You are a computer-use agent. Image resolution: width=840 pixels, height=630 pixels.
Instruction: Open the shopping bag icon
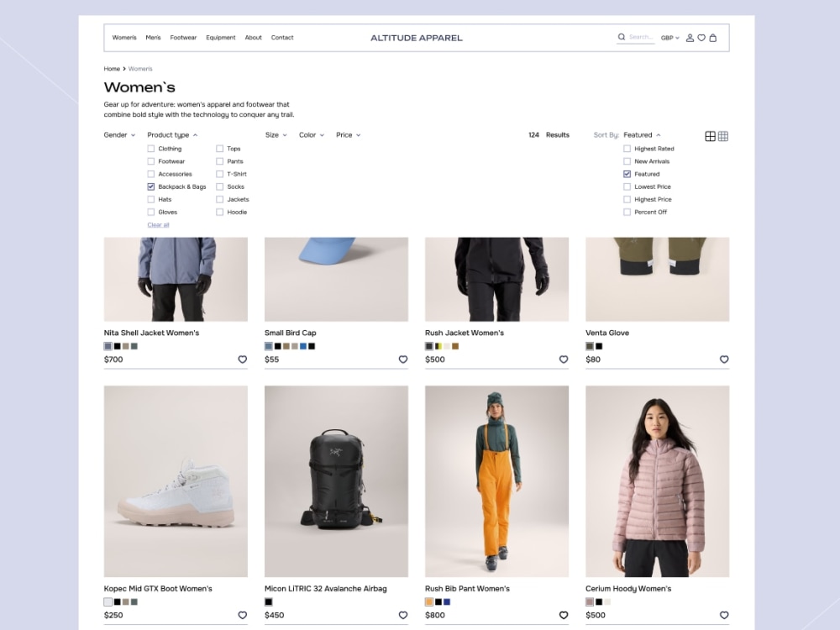point(713,38)
